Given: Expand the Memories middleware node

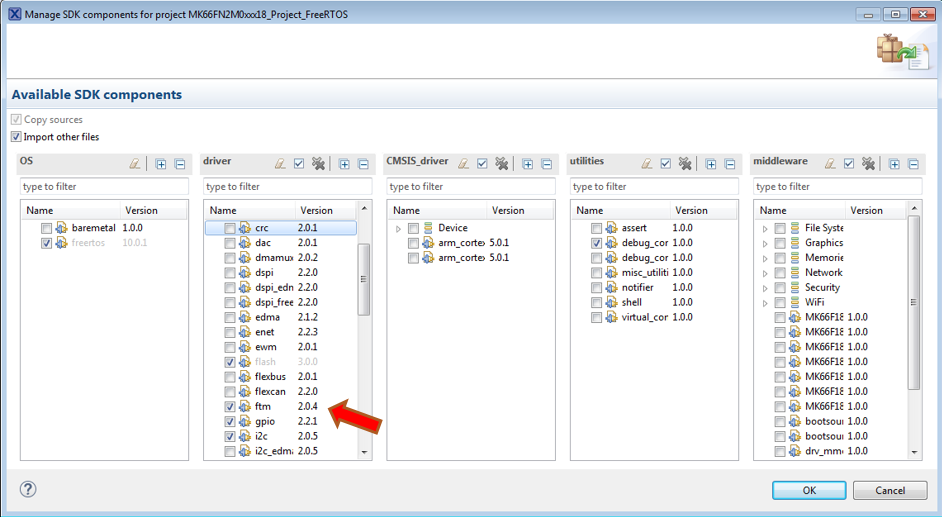Looking at the screenshot, I should coord(765,258).
